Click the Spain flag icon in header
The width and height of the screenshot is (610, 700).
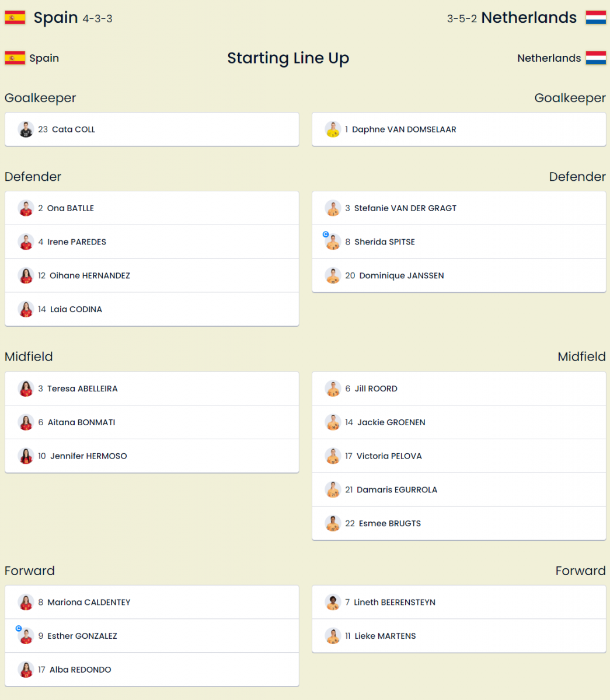point(15,17)
